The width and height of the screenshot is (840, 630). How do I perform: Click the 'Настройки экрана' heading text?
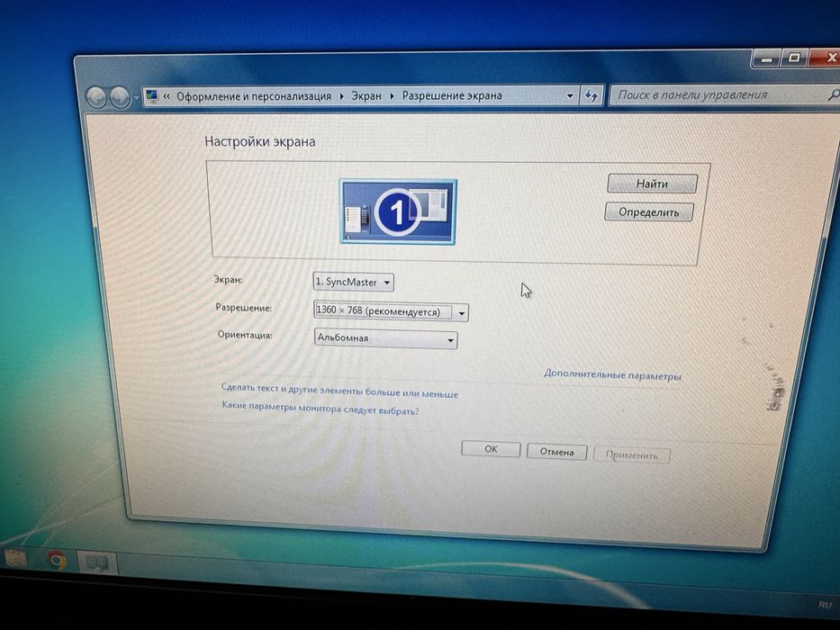(260, 142)
